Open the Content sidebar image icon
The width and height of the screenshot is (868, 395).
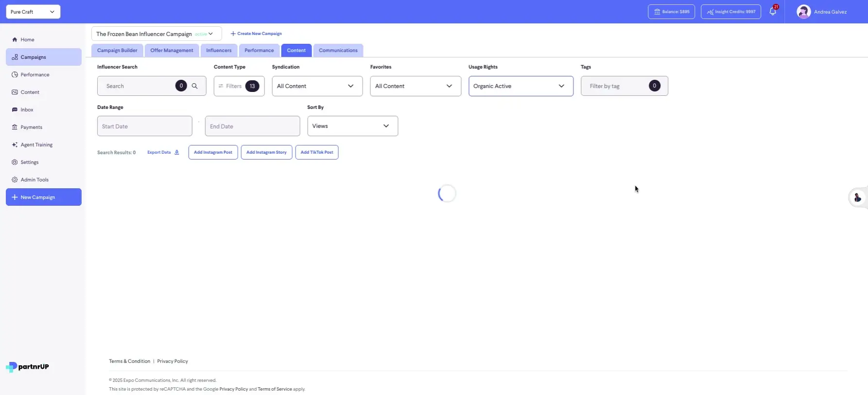click(x=15, y=92)
